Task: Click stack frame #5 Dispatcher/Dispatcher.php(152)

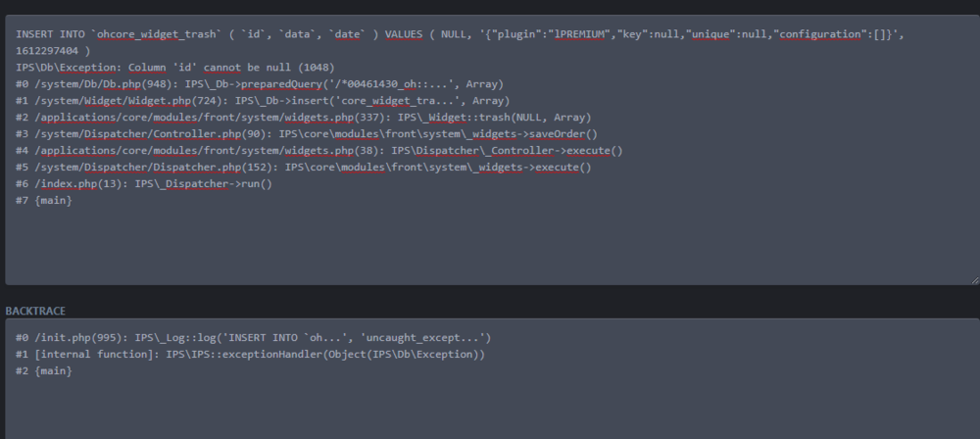Action: point(304,168)
